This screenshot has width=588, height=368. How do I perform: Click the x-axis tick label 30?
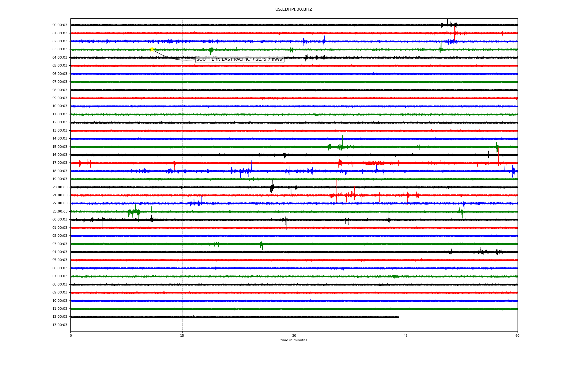294,335
